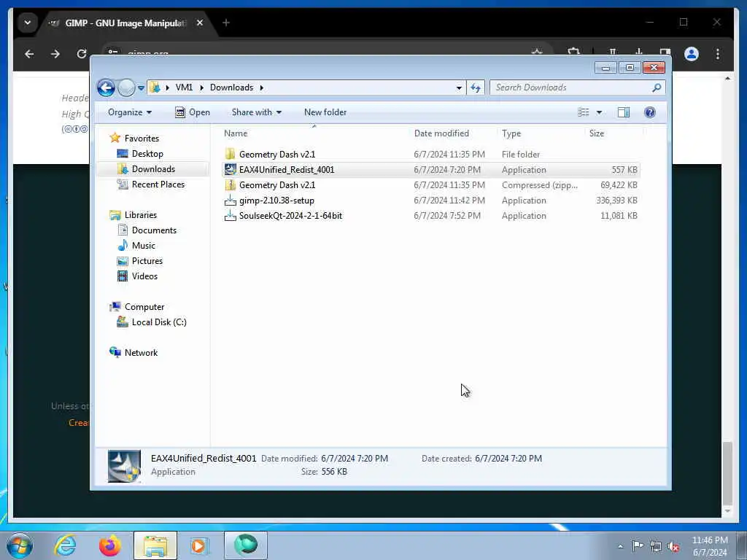This screenshot has height=560, width=747.
Task: Click the EAX4Unified details pane thumbnail
Action: click(x=124, y=466)
